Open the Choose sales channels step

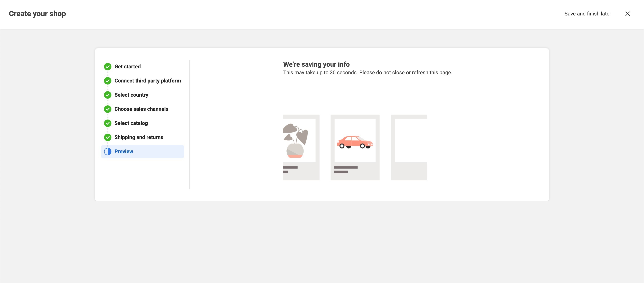coord(141,109)
